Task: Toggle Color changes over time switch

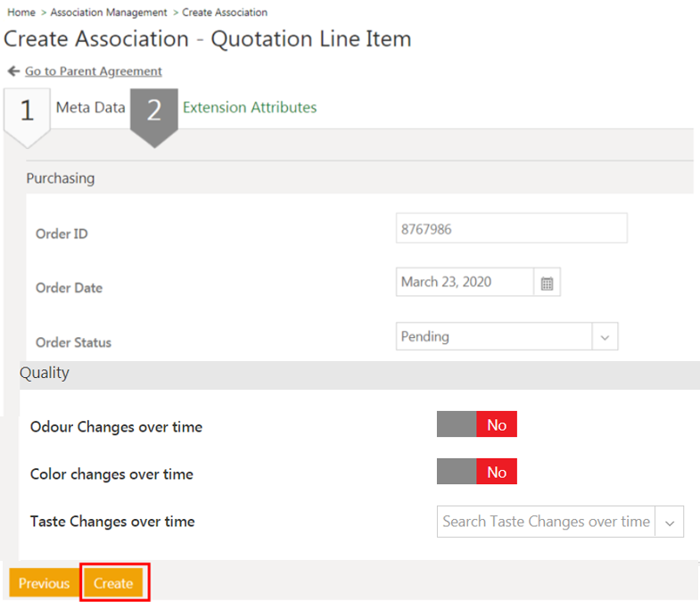Action: [476, 473]
